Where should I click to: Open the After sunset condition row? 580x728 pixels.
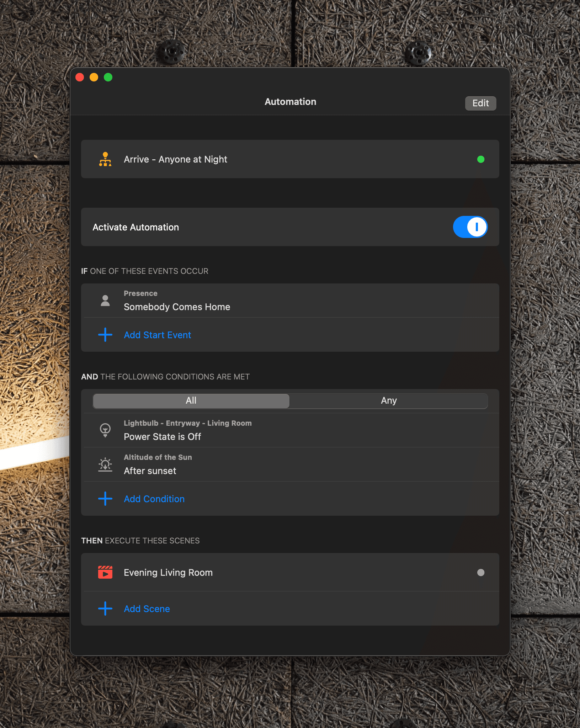[150, 471]
